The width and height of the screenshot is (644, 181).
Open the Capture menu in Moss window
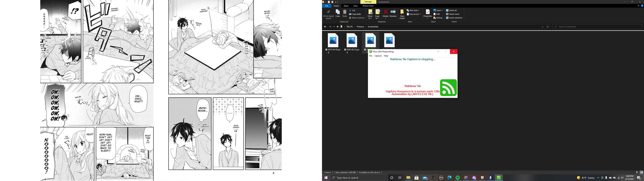378,56
